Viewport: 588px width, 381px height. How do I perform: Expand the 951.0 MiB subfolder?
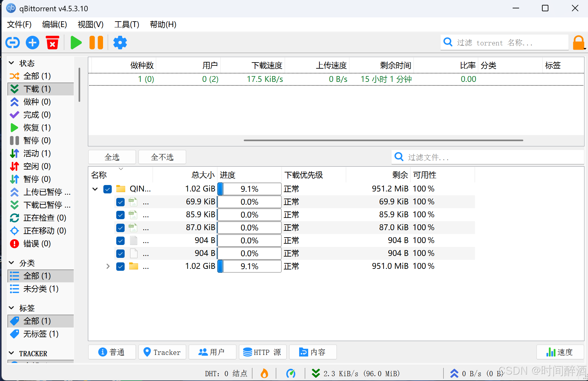coord(108,266)
